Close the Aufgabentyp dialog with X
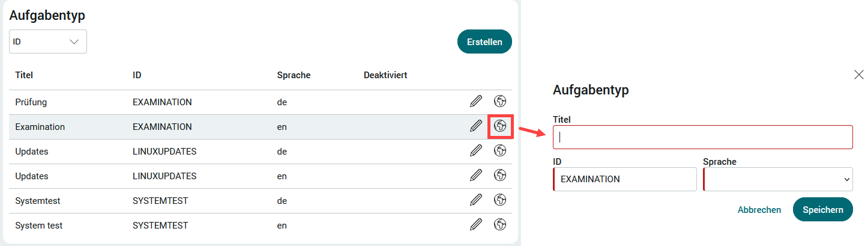Image resolution: width=868 pixels, height=246 pixels. [x=859, y=75]
